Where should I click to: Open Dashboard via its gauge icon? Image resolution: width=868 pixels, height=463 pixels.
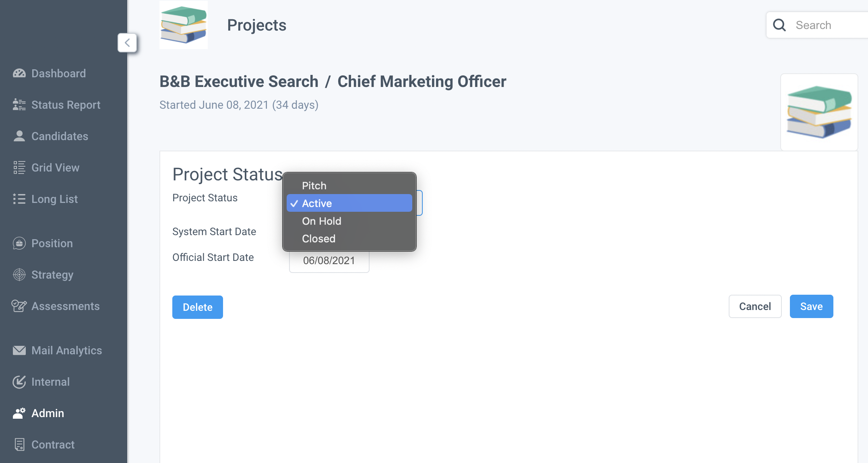click(x=19, y=73)
